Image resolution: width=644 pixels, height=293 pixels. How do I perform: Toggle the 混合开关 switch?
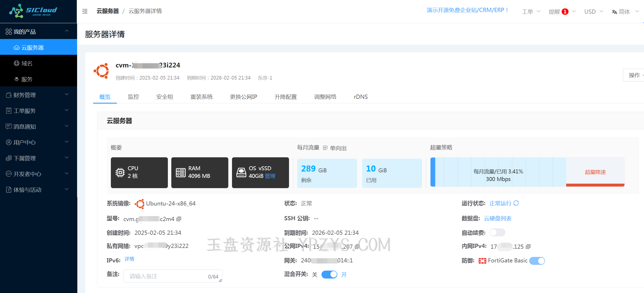click(x=329, y=275)
